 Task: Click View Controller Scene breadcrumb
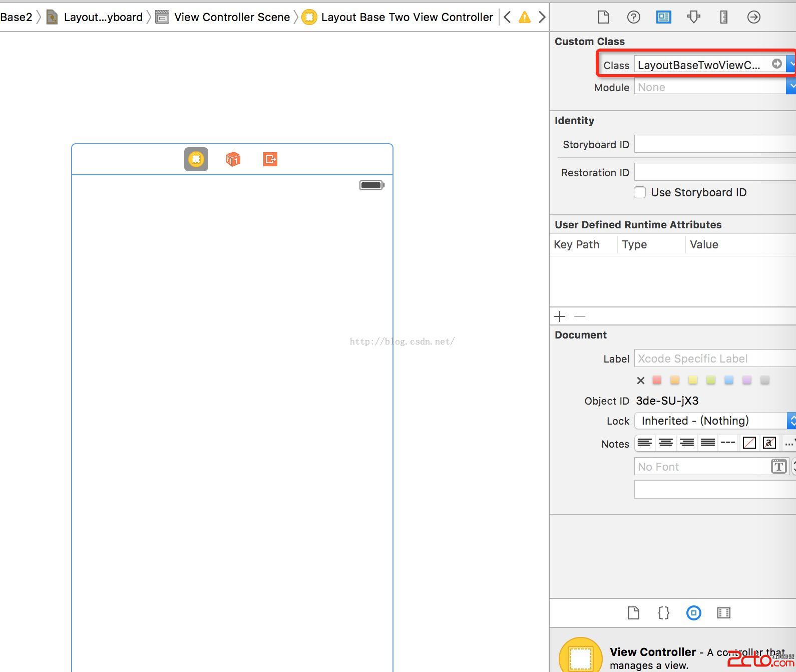232,18
